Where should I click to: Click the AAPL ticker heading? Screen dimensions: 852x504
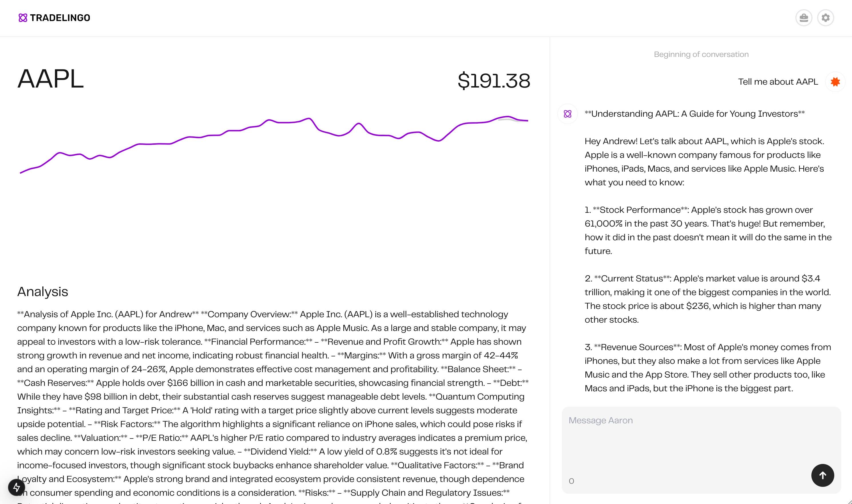pyautogui.click(x=50, y=79)
